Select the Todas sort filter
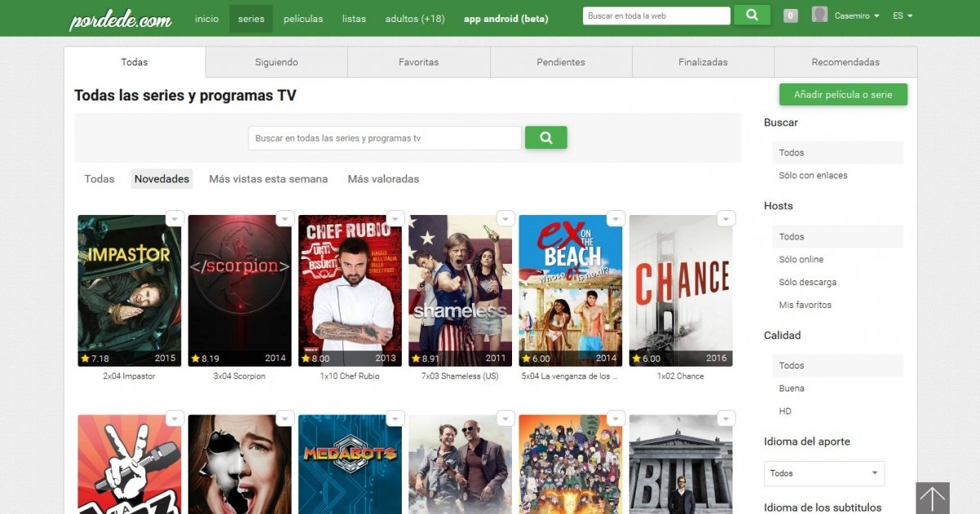 pyautogui.click(x=100, y=179)
